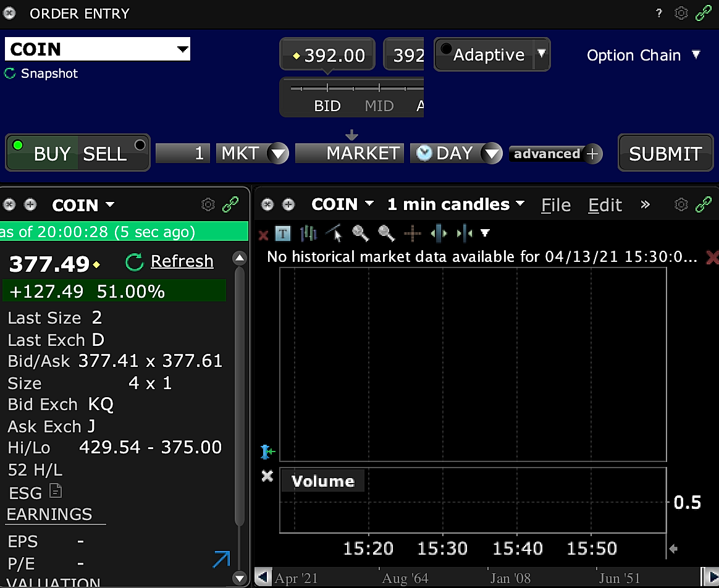This screenshot has height=588, width=719.
Task: Click the partially visible 392 price button
Action: (404, 55)
